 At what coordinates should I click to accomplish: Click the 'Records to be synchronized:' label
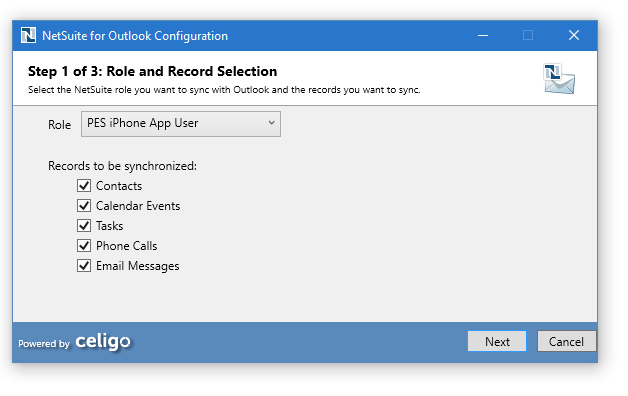(123, 166)
